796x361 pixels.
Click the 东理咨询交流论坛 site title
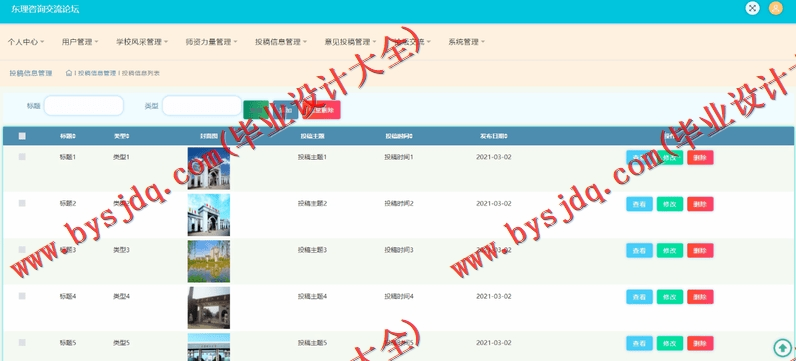(45, 9)
